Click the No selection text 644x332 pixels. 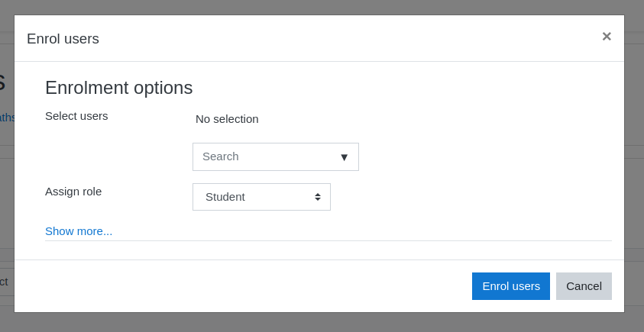coord(227,119)
